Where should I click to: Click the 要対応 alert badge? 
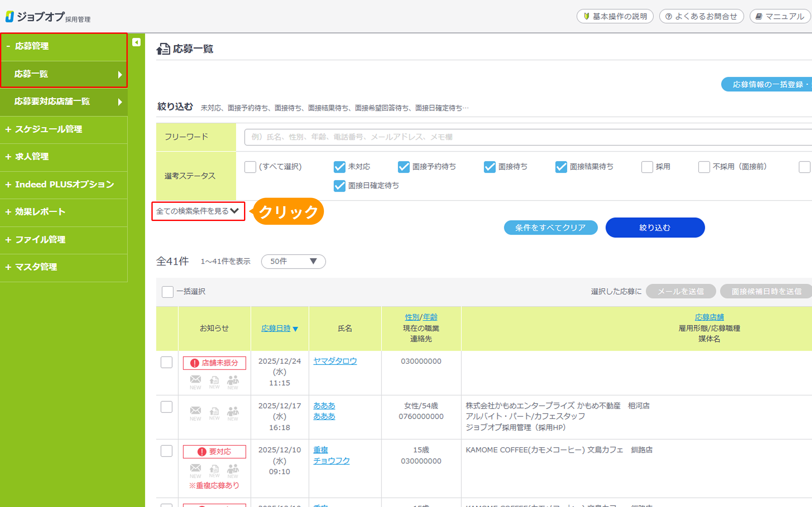(x=214, y=451)
